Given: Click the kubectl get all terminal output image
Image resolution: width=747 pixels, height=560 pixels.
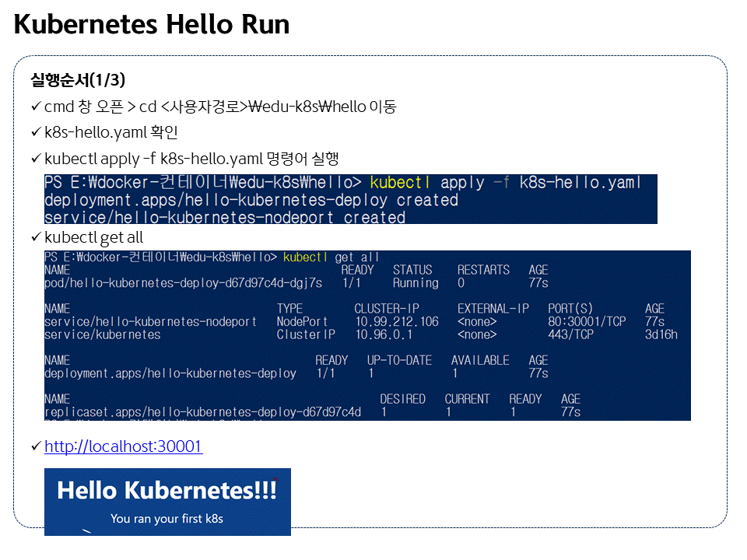Looking at the screenshot, I should coord(367,335).
